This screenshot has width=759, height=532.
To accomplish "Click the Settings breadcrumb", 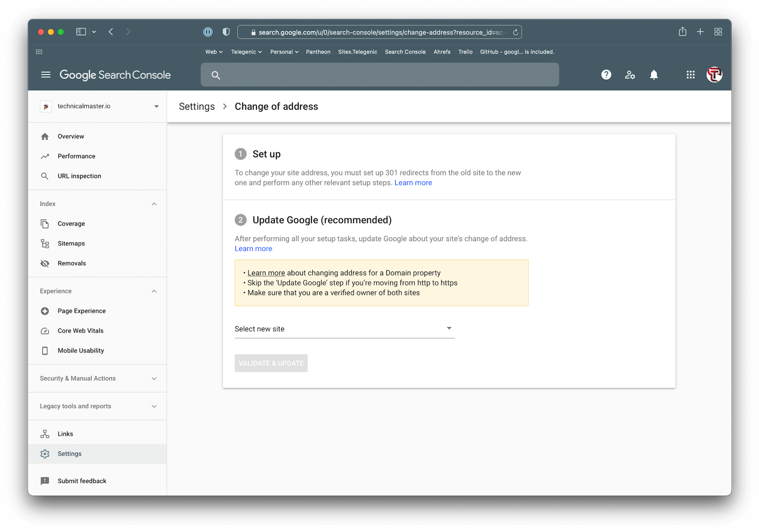I will 196,107.
